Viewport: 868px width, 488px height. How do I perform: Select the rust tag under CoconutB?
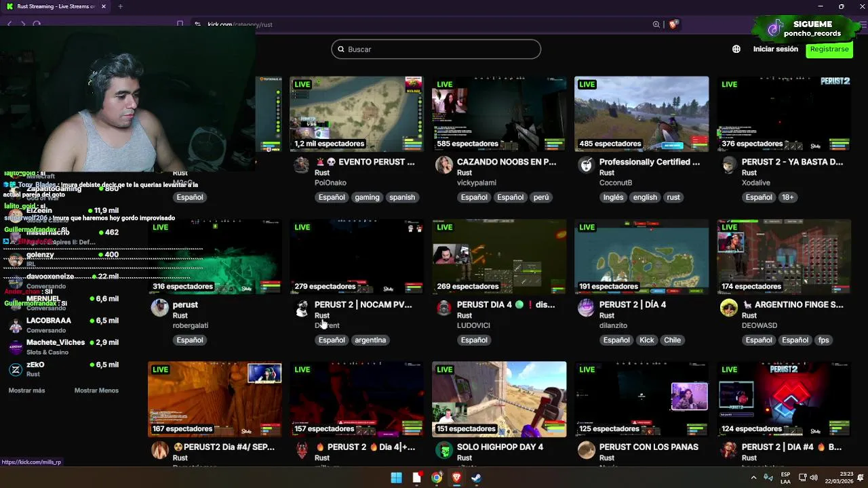point(673,197)
